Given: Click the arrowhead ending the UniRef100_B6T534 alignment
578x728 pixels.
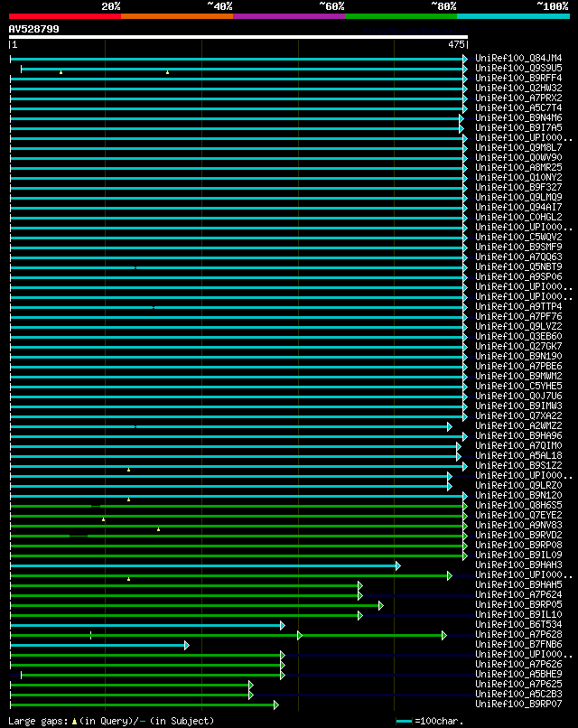Looking at the screenshot, I should click(283, 625).
